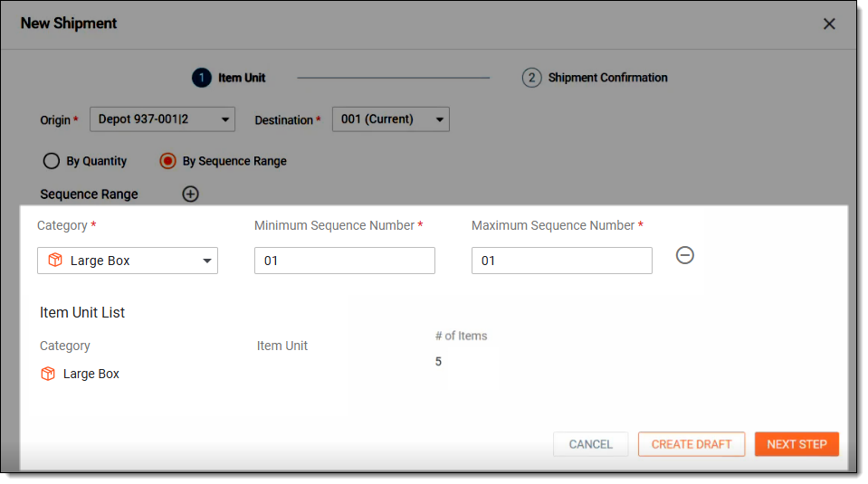The height and width of the screenshot is (484, 868).
Task: Click the box icon inside Category dropdown
Action: (x=55, y=260)
